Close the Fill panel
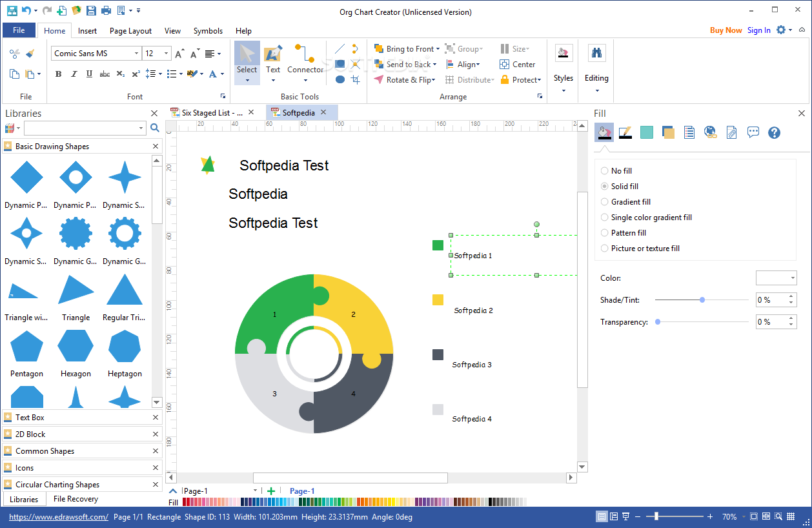Viewport: 812px width, 528px height. click(802, 114)
